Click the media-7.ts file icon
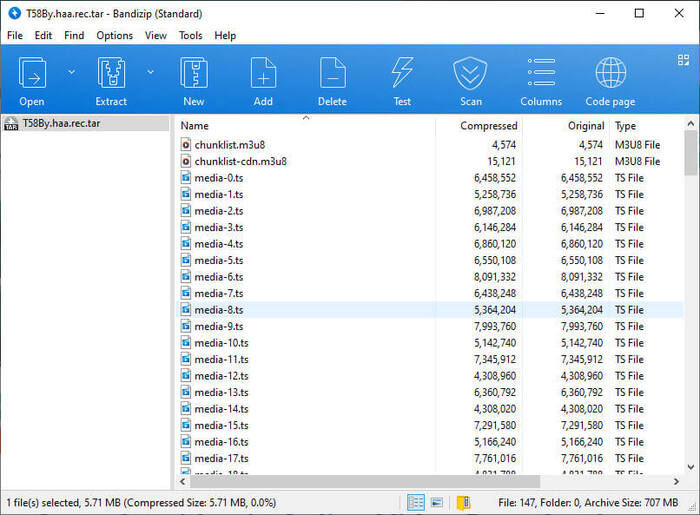Viewport: 700px width, 515px height. point(186,293)
